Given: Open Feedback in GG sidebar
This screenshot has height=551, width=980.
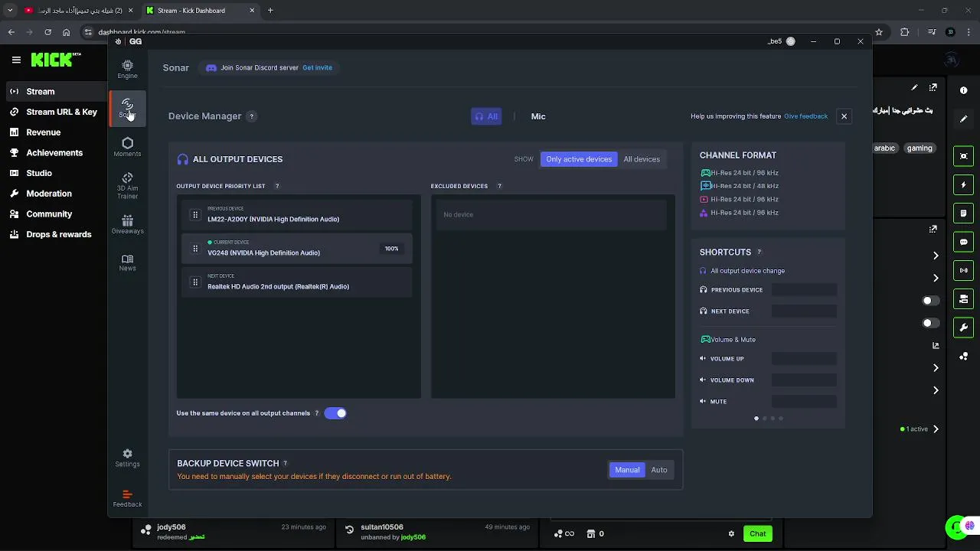Looking at the screenshot, I should [x=127, y=498].
